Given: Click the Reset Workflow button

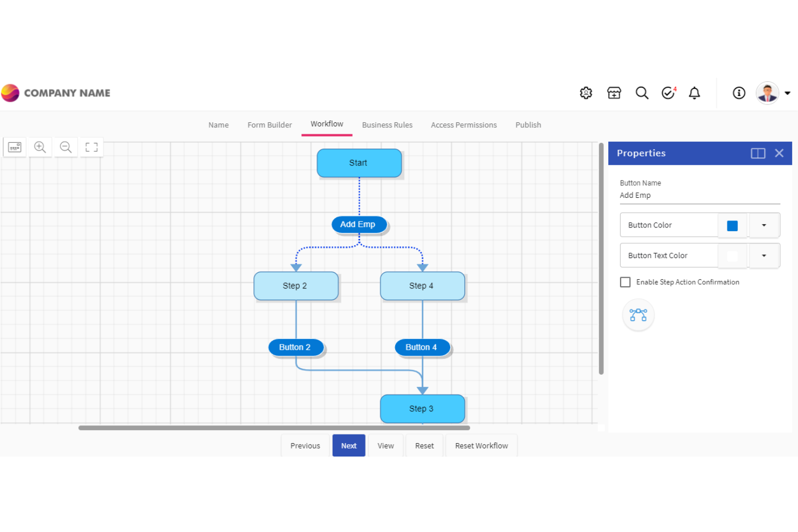Looking at the screenshot, I should 481,445.
